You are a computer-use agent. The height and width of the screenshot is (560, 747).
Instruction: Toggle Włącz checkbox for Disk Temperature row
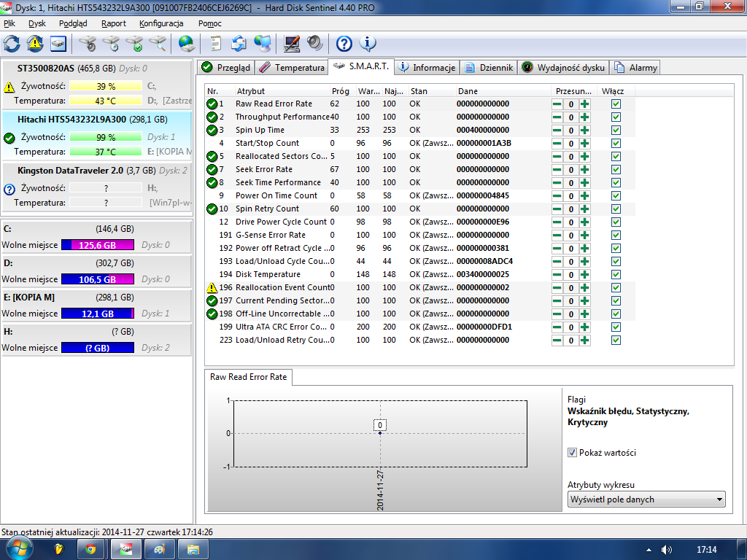(x=616, y=274)
